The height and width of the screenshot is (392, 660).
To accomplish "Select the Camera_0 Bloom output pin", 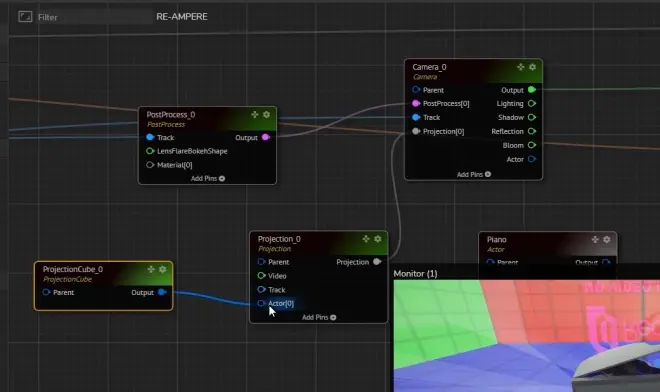I will [532, 145].
